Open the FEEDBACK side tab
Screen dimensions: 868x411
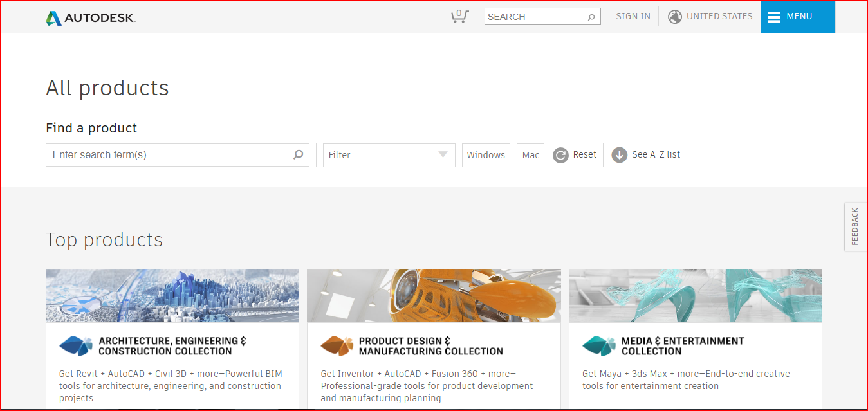[856, 226]
